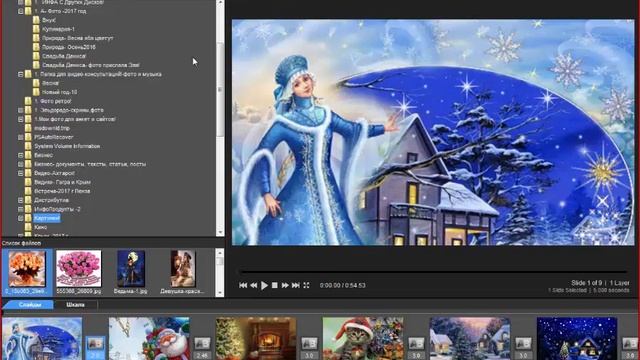Jump to the last slide in preview

point(296,285)
